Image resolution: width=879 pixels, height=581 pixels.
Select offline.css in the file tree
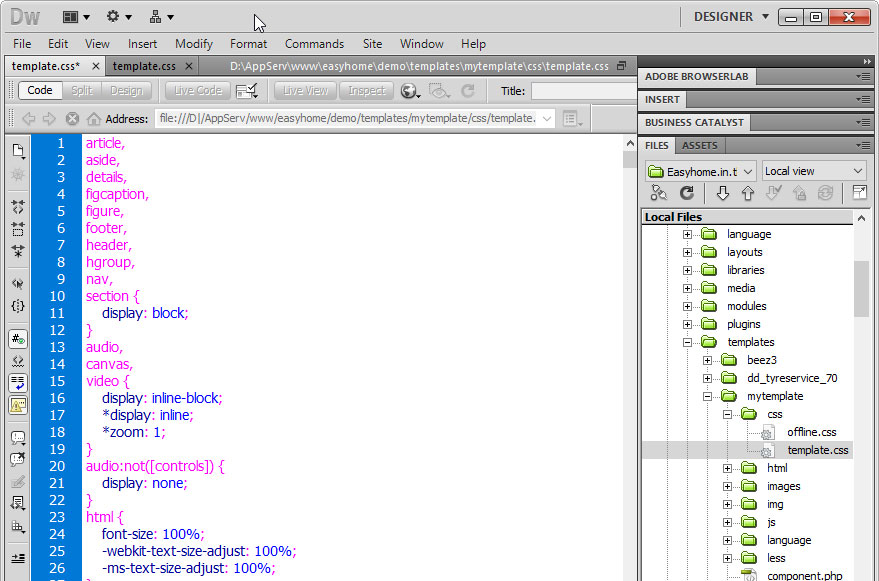pyautogui.click(x=811, y=432)
